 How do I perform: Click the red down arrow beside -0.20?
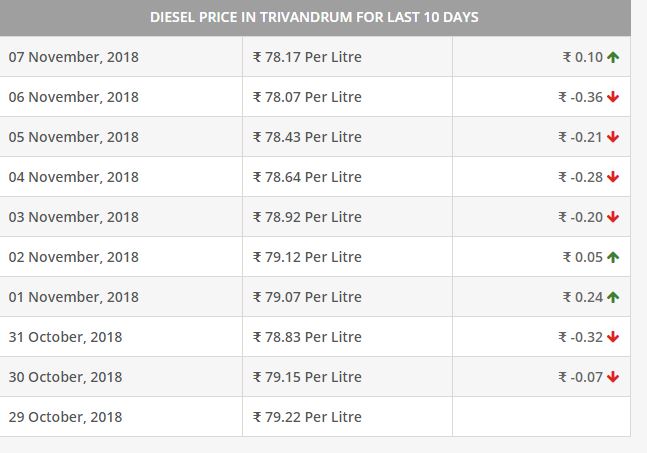coord(613,217)
